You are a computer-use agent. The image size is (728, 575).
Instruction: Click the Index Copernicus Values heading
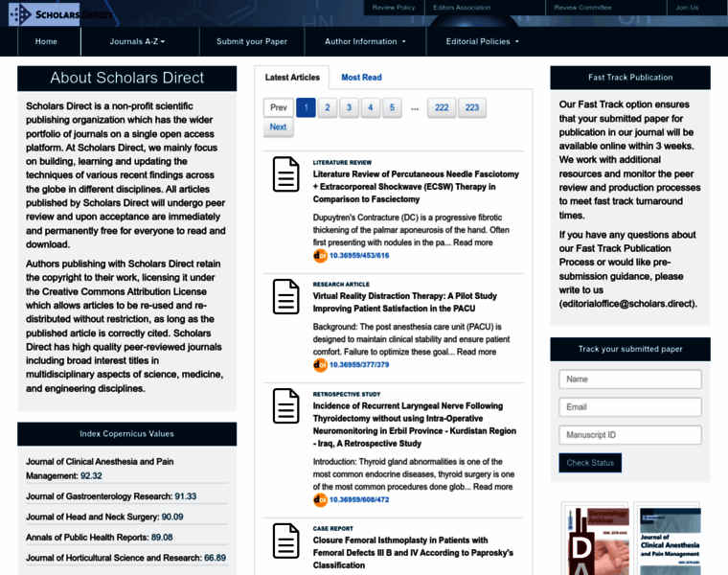pyautogui.click(x=126, y=434)
